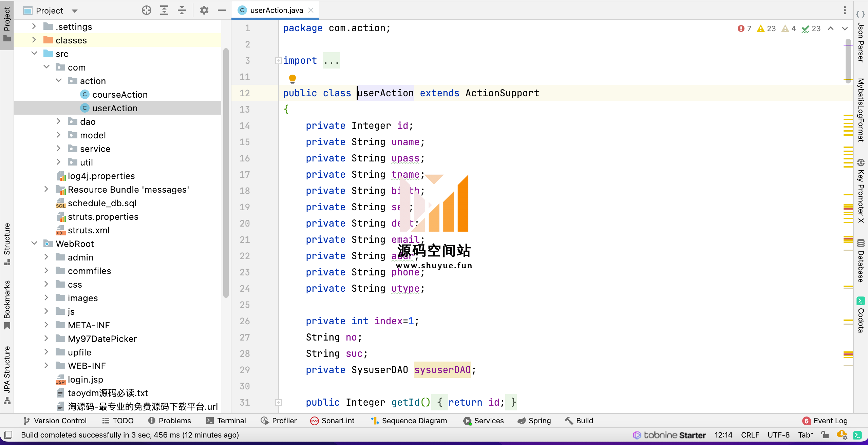Close the userAction.java tab
The width and height of the screenshot is (868, 445).
pos(311,11)
